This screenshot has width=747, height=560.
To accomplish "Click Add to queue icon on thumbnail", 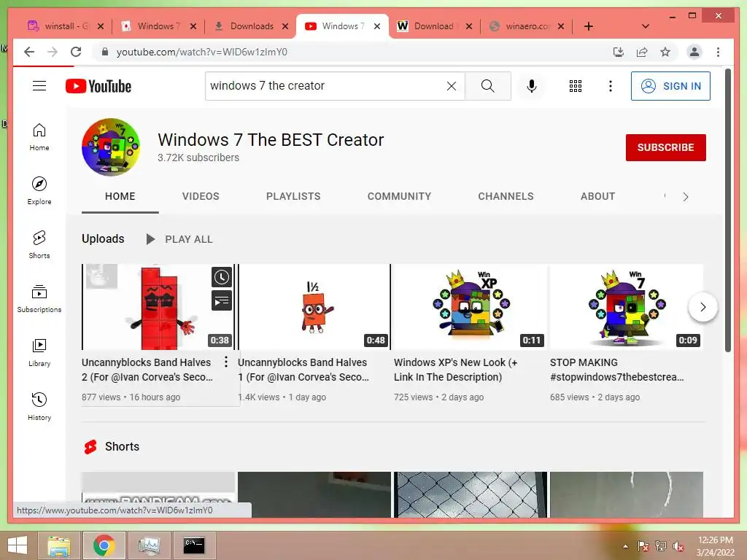I will coord(222,301).
